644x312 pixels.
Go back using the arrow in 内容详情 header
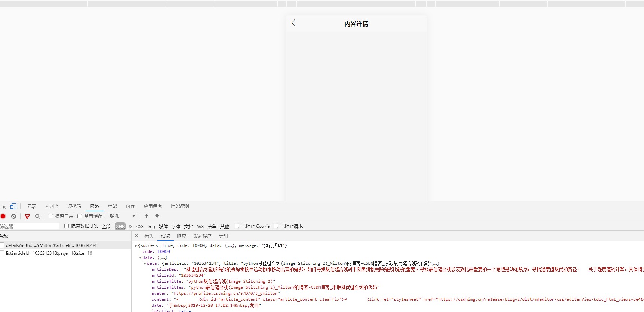pyautogui.click(x=293, y=23)
